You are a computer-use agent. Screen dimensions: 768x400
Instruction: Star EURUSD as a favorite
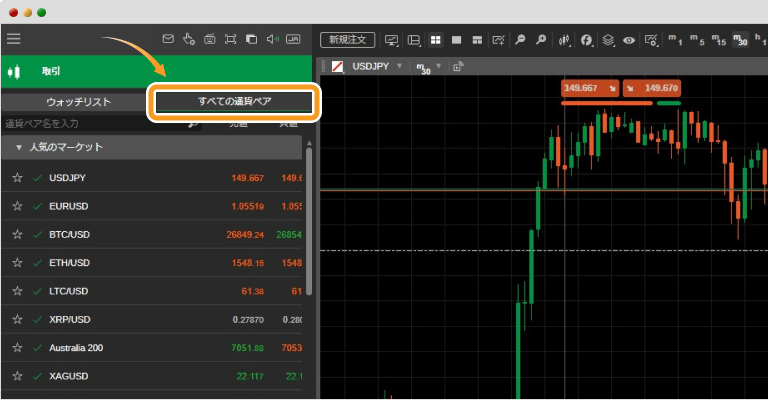(x=18, y=206)
